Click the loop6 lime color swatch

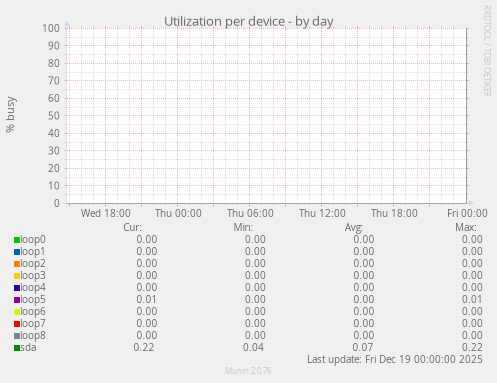coord(17,312)
